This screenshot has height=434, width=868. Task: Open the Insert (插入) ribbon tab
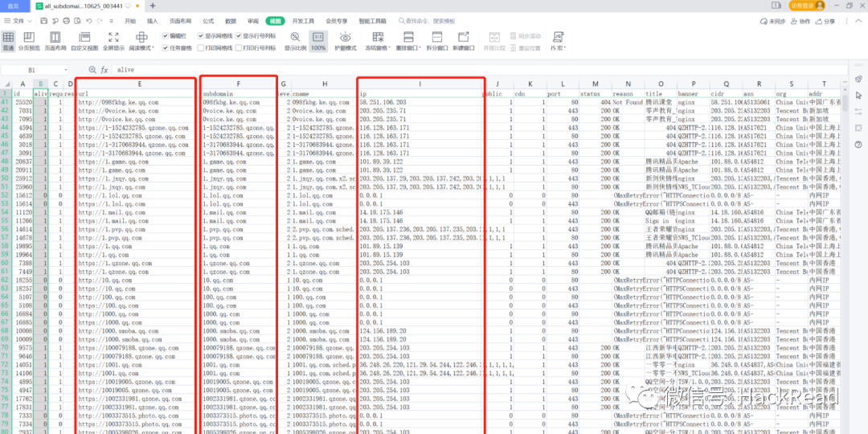(152, 21)
